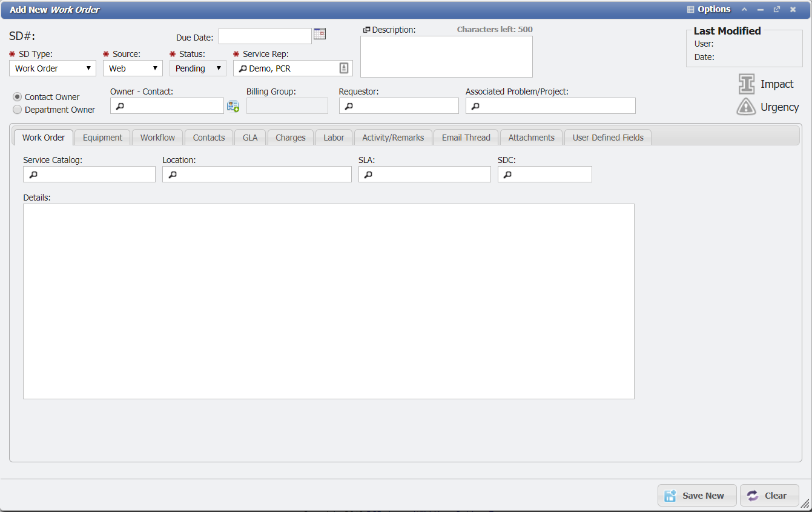This screenshot has width=812, height=512.
Task: Click the Save New button
Action: (696, 495)
